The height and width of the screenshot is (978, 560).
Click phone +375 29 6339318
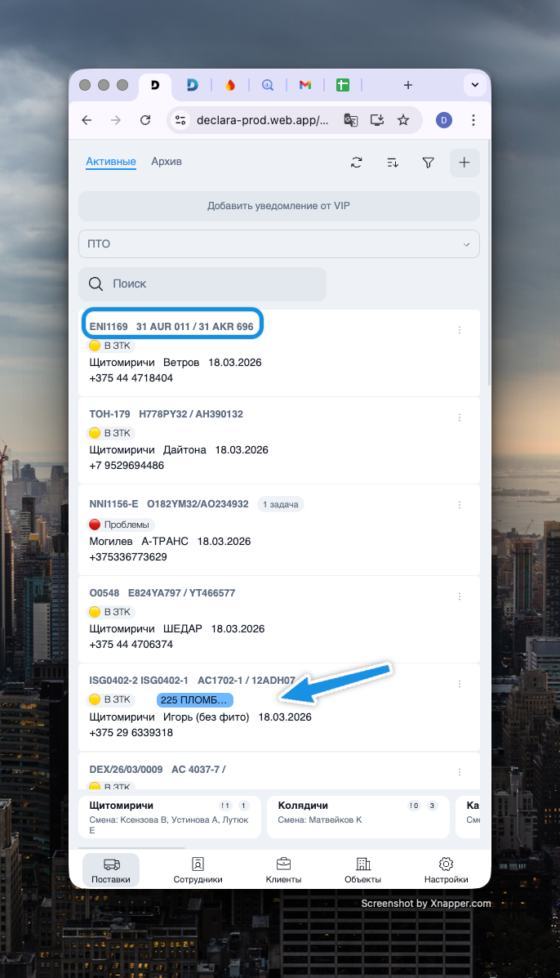[x=131, y=732]
